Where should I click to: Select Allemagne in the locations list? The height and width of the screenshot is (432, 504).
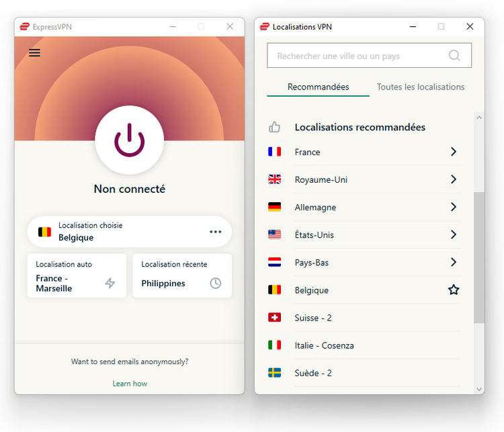coord(364,207)
